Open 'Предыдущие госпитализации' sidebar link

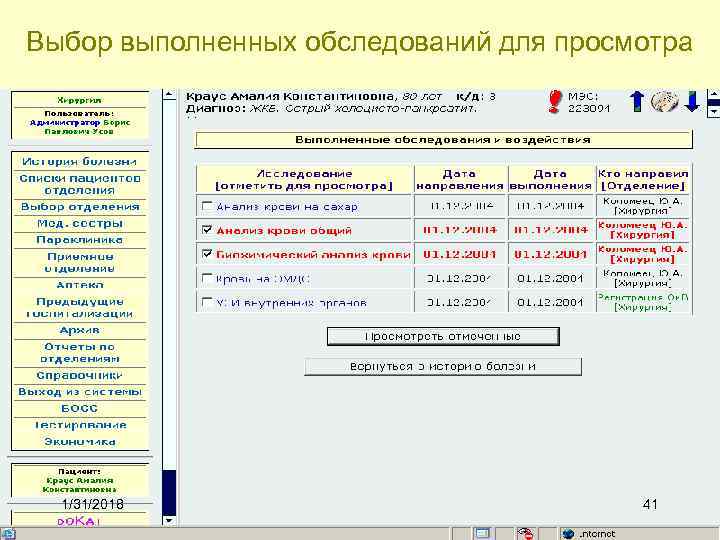80,308
